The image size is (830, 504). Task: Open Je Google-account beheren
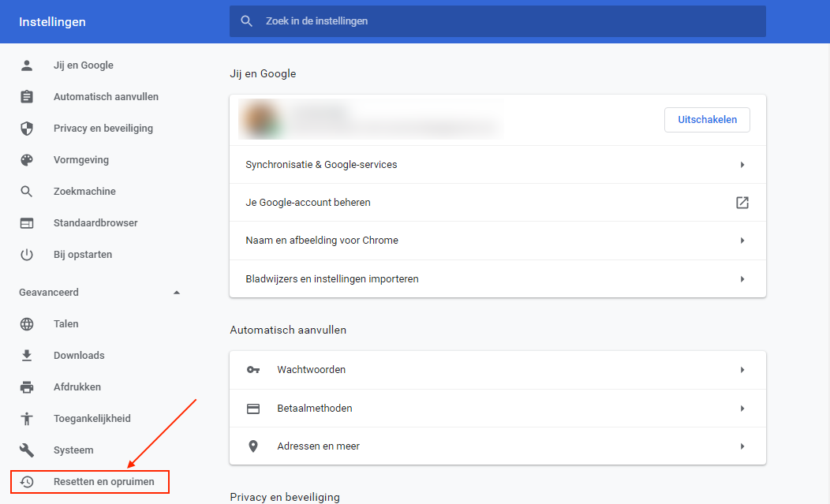pyautogui.click(x=498, y=202)
